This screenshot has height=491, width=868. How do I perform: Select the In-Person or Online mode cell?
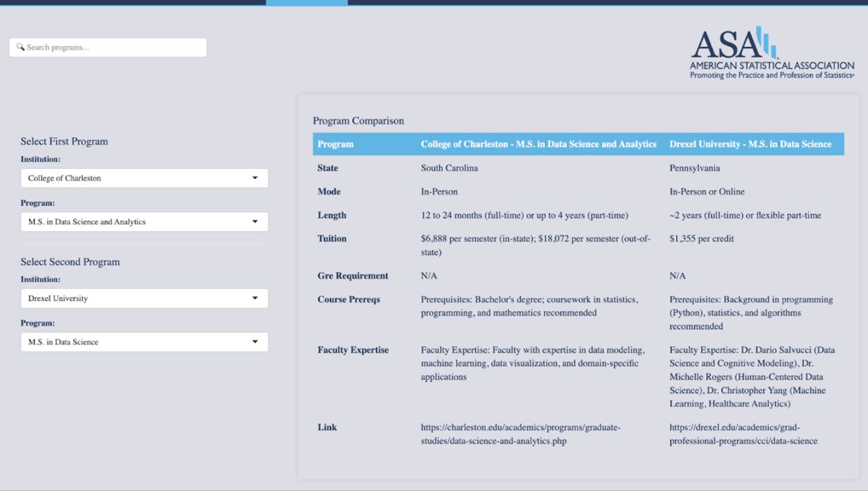tap(707, 192)
